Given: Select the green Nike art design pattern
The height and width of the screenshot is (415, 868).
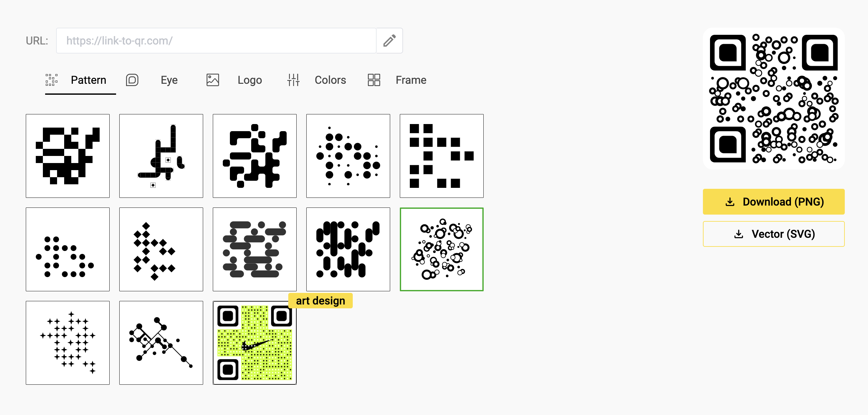Looking at the screenshot, I should coord(255,343).
